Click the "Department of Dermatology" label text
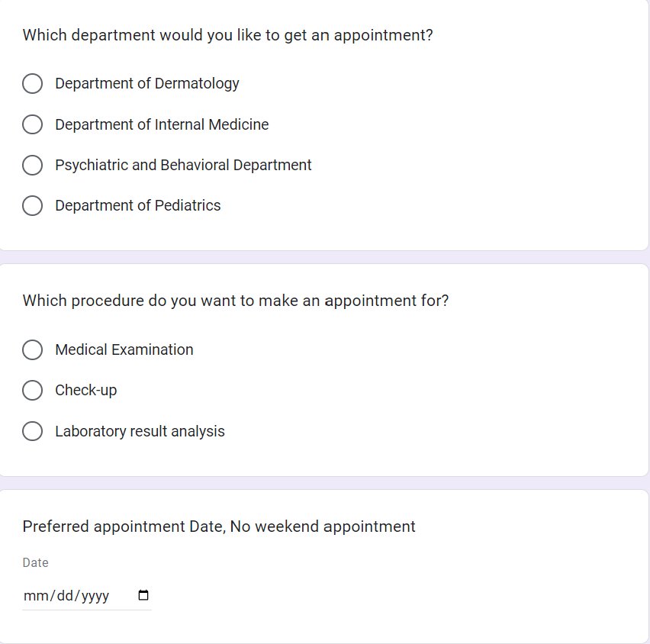The image size is (650, 644). (x=147, y=83)
